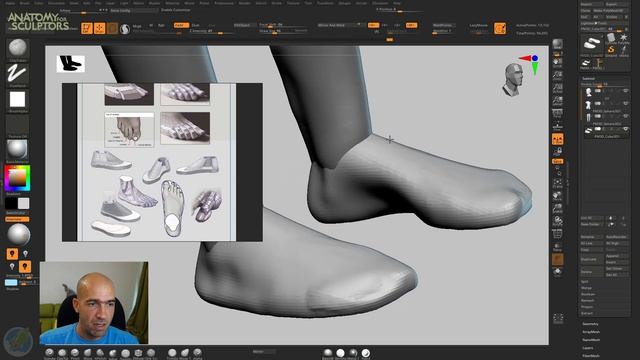Open the Document menu
This screenshot has width=640, height=360.
coord(56,3)
